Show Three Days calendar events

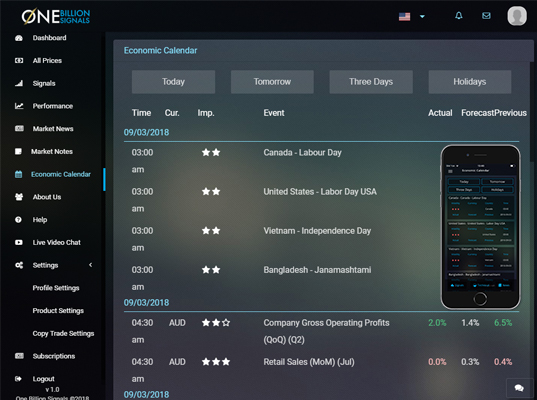371,82
